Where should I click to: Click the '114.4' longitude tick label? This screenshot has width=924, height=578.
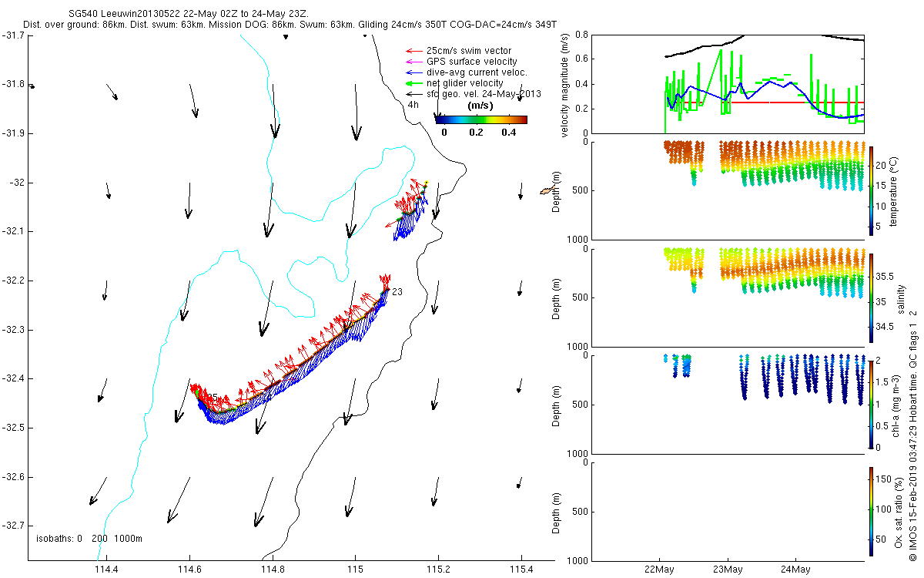(x=105, y=570)
